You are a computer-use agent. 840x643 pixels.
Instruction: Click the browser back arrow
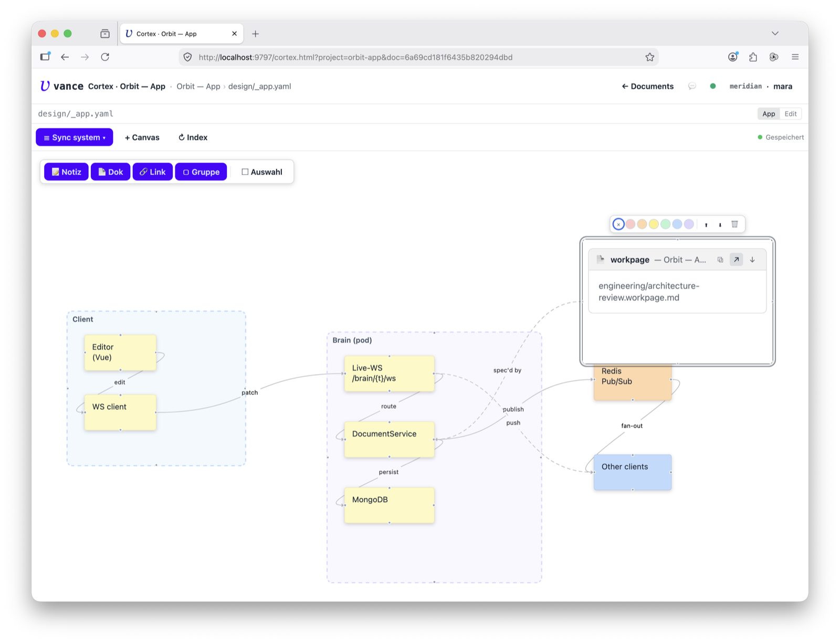(65, 57)
